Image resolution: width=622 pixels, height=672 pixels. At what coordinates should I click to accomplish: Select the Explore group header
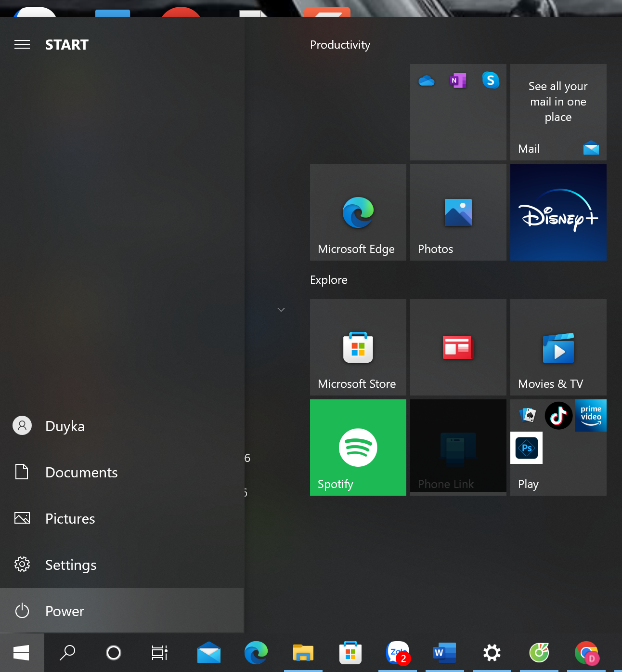[329, 280]
